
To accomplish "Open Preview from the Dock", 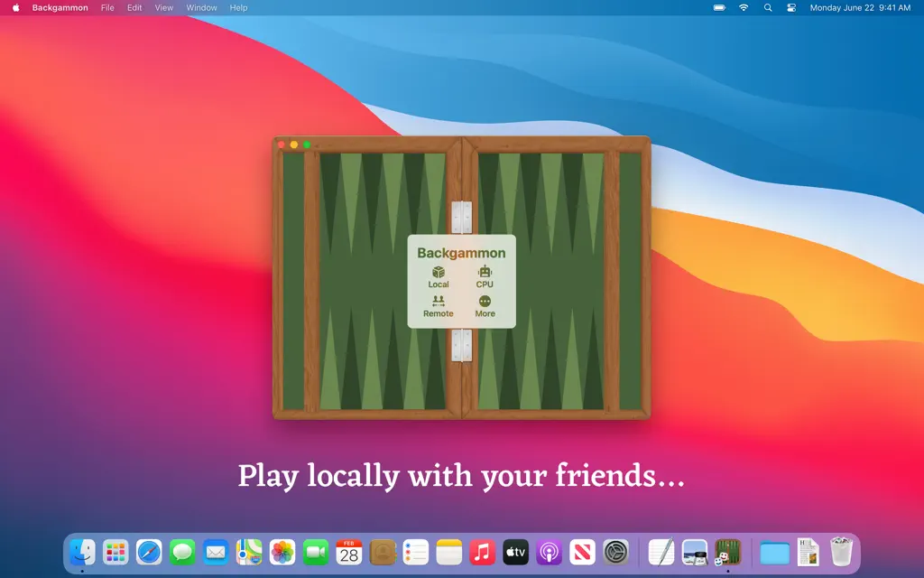I will [694, 553].
